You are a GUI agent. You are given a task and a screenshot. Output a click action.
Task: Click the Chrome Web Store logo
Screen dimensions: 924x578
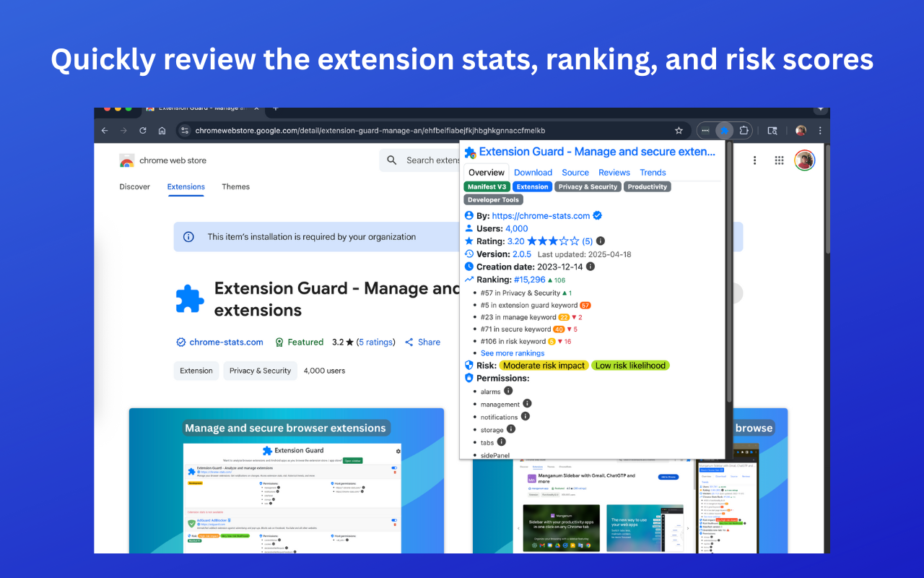(127, 160)
